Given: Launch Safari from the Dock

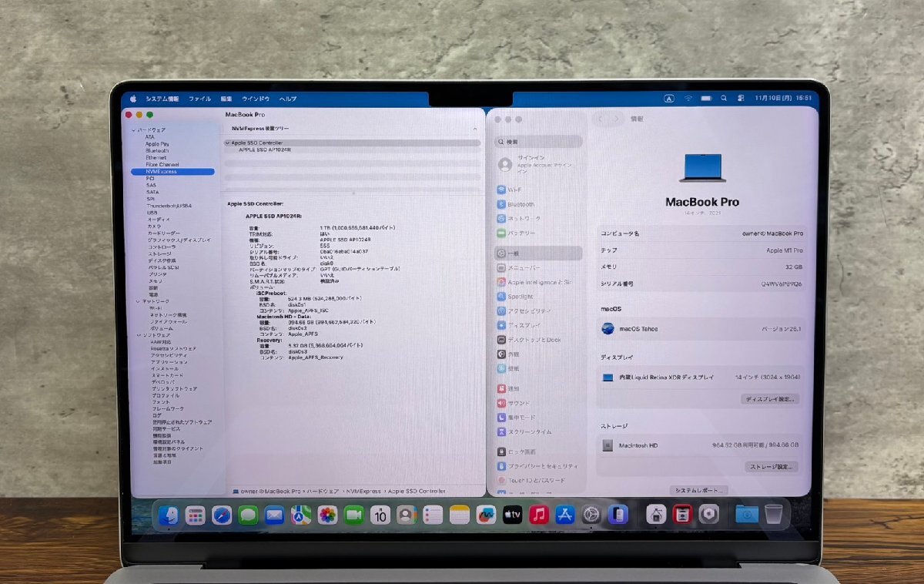Looking at the screenshot, I should pos(222,515).
